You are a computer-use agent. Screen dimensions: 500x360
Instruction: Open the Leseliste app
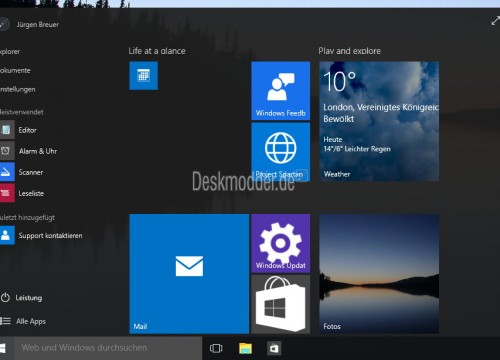(x=31, y=193)
